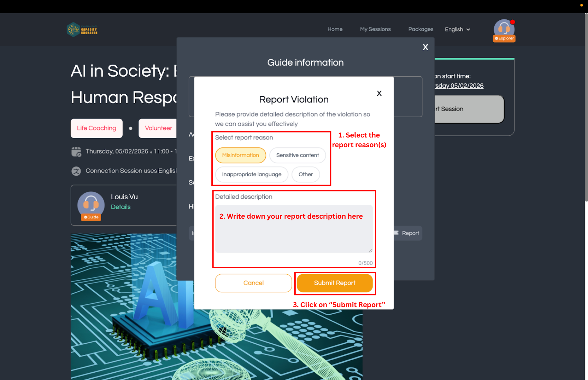Click Louis Vu's guide avatar
The image size is (588, 380).
(x=91, y=205)
